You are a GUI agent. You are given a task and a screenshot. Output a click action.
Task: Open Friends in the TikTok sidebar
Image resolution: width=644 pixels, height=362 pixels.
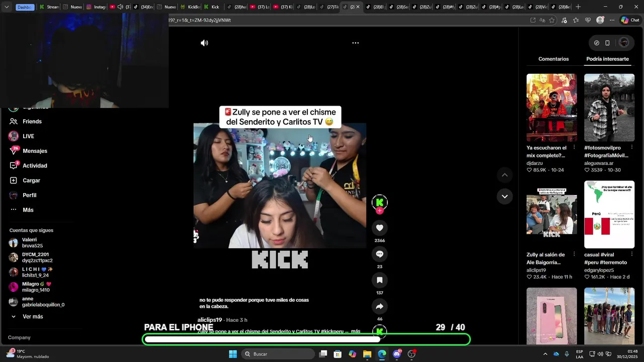point(32,121)
